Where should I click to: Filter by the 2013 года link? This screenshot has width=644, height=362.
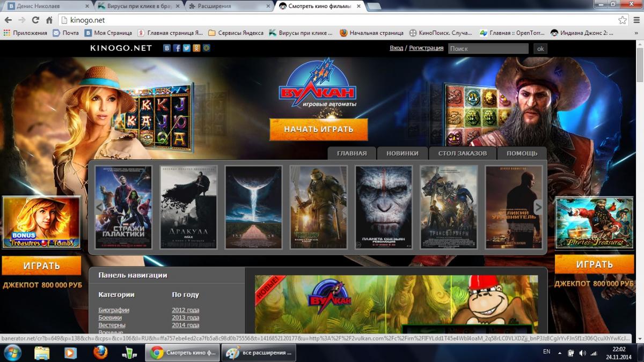click(x=186, y=317)
